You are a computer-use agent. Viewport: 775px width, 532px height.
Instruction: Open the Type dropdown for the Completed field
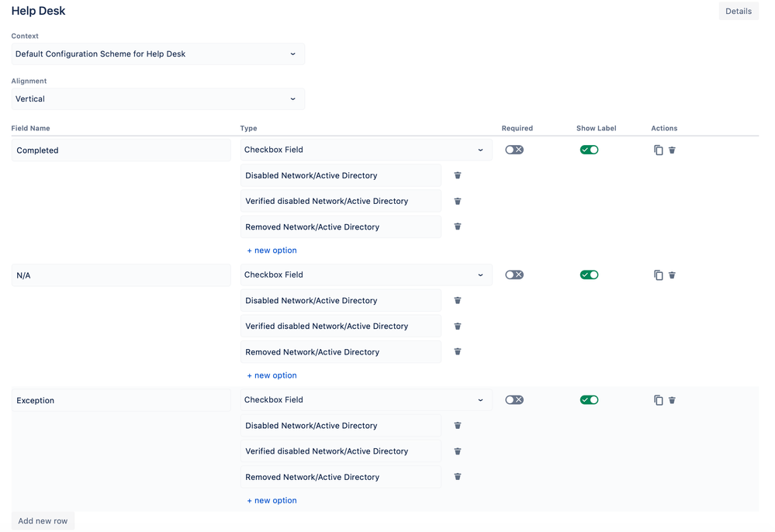(x=365, y=149)
